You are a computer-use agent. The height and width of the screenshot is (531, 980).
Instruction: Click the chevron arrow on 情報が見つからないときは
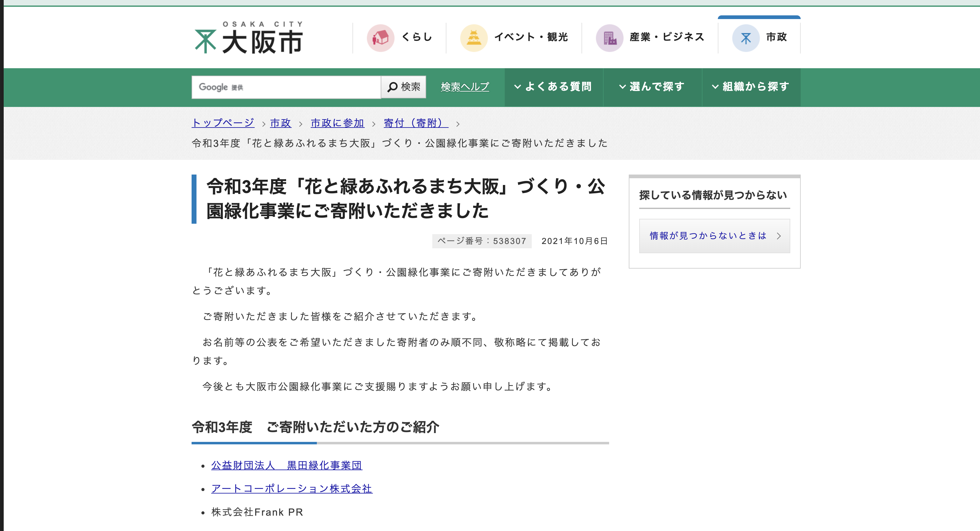pos(778,236)
